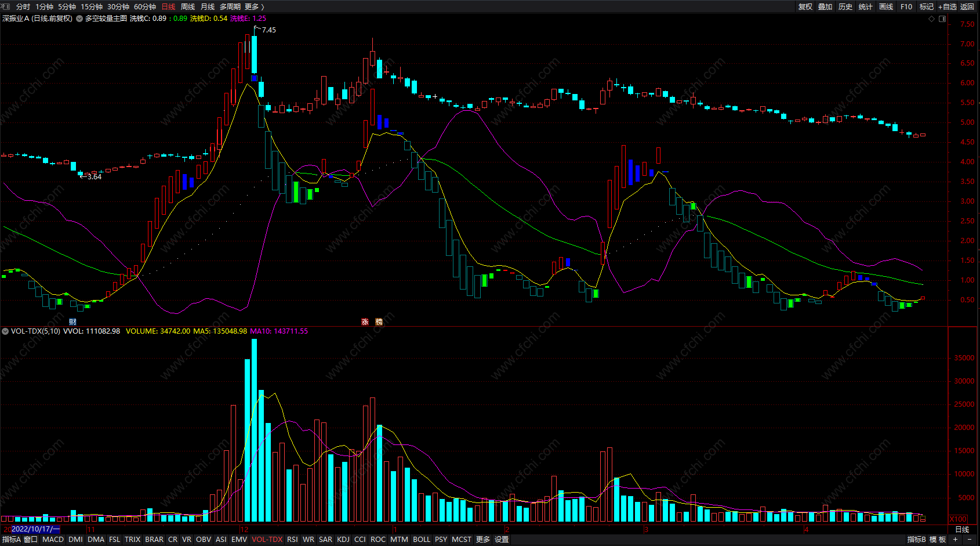
Task: Expand the 更多 indicators list
Action: click(x=483, y=540)
